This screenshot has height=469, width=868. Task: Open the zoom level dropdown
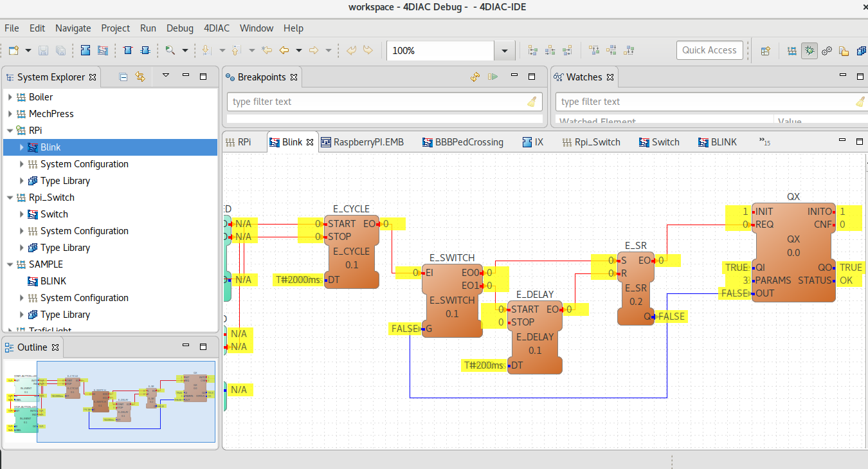coord(505,50)
